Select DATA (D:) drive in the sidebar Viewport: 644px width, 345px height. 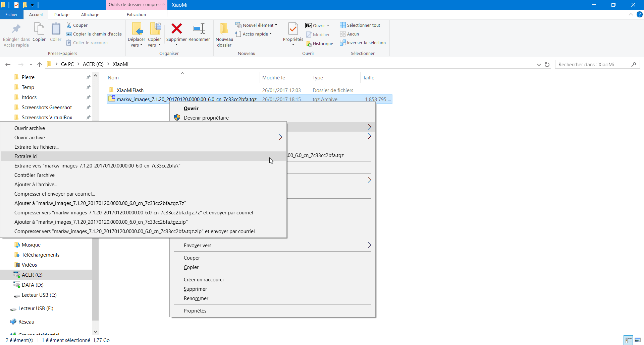click(33, 285)
